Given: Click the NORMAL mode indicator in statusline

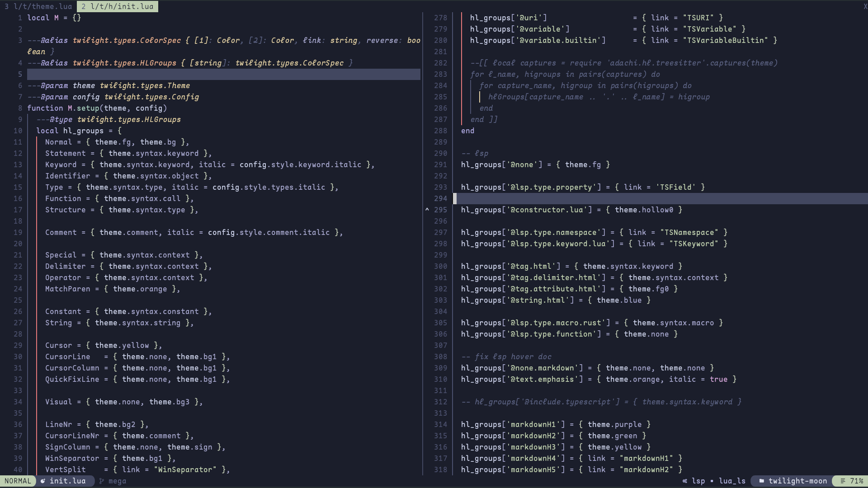Looking at the screenshot, I should [18, 481].
